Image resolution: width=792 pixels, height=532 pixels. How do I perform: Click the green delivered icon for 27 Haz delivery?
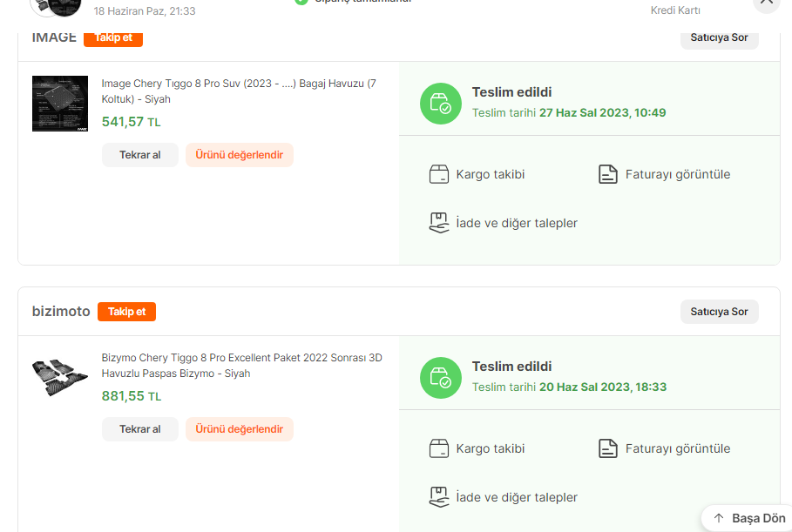click(441, 104)
